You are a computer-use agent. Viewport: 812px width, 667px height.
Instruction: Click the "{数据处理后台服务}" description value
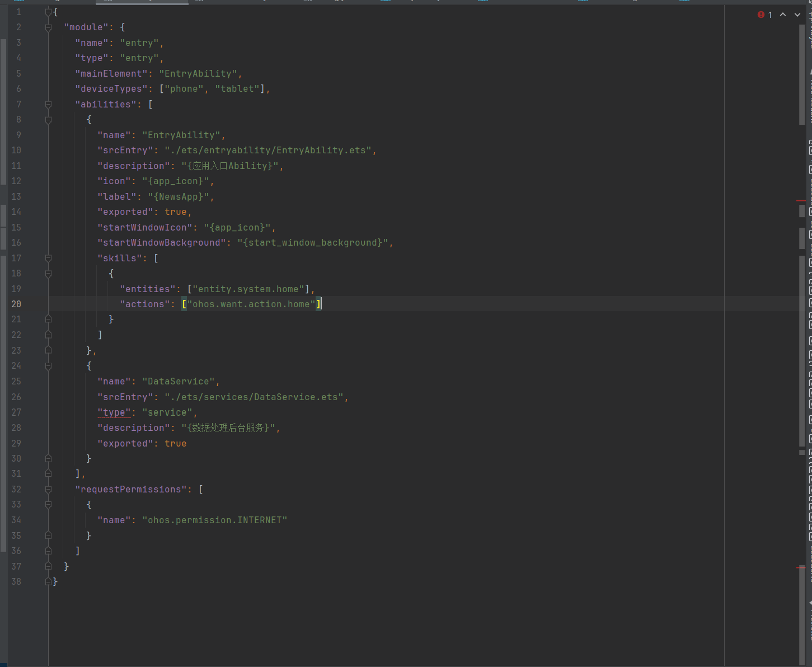(229, 428)
